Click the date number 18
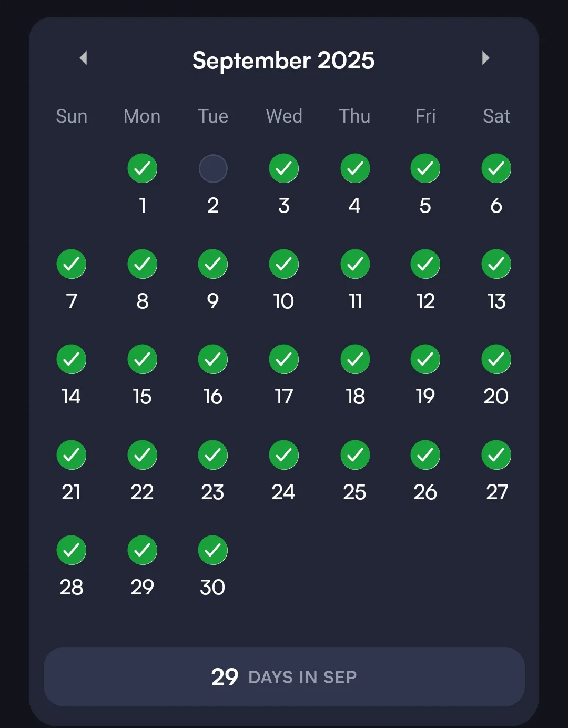Screen dimensions: 568x728 click(x=355, y=397)
